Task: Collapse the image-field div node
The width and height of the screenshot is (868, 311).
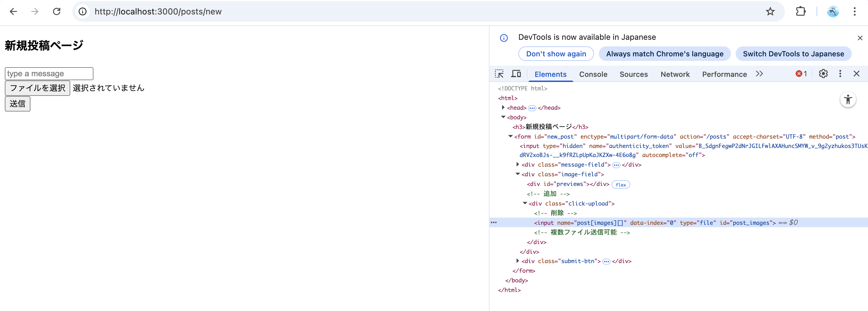Action: [517, 174]
